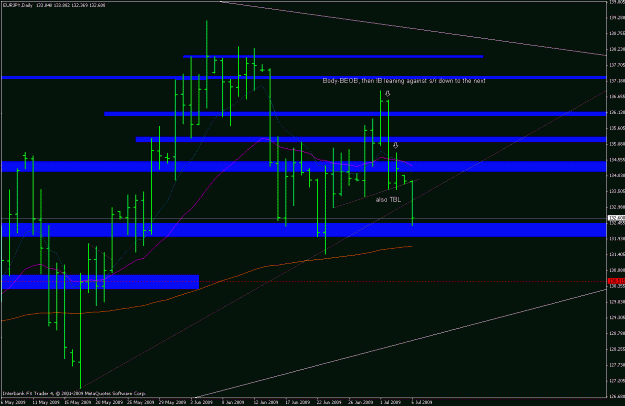Select the 'also TBL' text label
The image size is (625, 406).
pos(388,200)
